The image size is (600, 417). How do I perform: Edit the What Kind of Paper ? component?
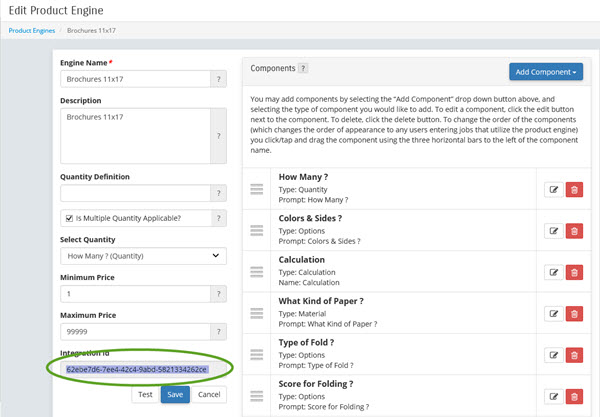[554, 314]
